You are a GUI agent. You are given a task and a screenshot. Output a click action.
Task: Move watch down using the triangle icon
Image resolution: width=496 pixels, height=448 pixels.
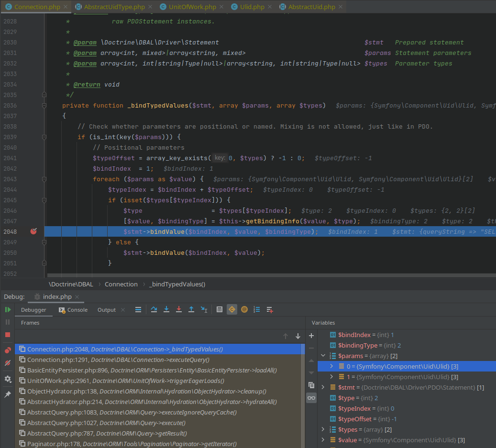(311, 373)
